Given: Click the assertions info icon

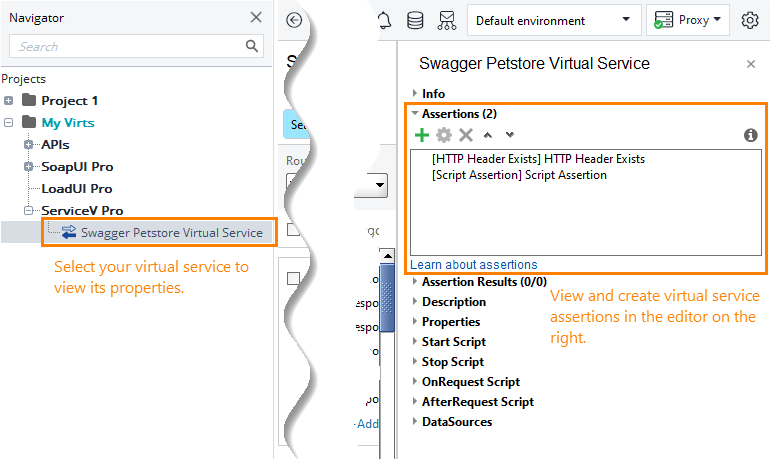Looking at the screenshot, I should point(751,135).
